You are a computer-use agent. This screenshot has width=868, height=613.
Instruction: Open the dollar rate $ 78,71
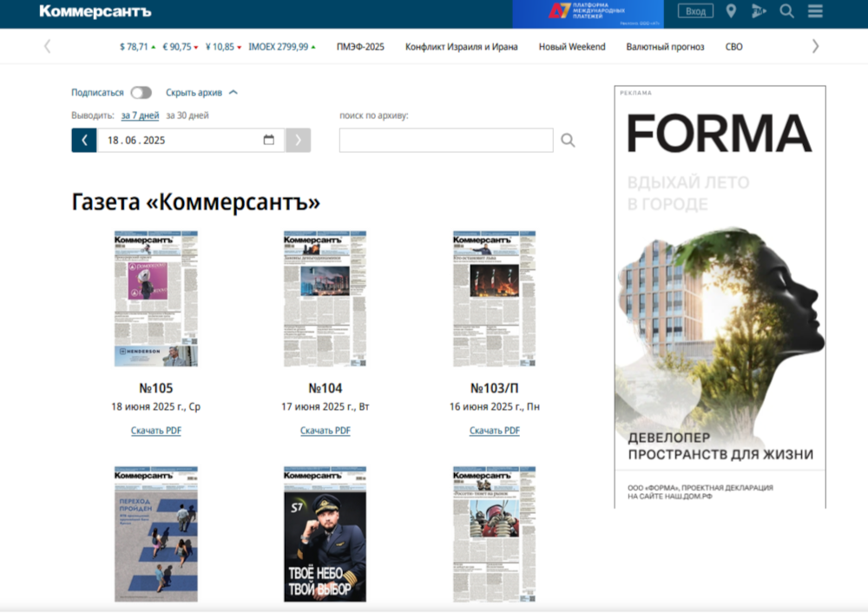tap(137, 47)
